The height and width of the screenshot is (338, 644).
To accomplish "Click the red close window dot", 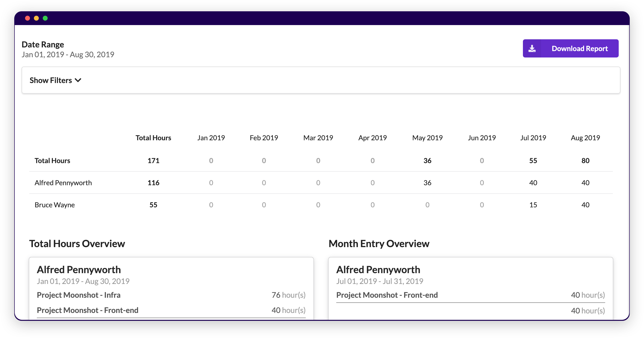I will tap(28, 18).
